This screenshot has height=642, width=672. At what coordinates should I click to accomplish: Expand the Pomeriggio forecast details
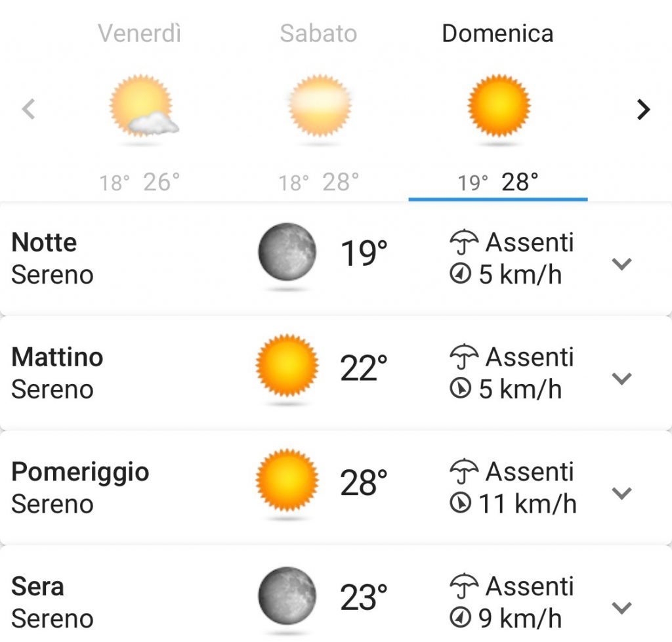click(x=622, y=493)
